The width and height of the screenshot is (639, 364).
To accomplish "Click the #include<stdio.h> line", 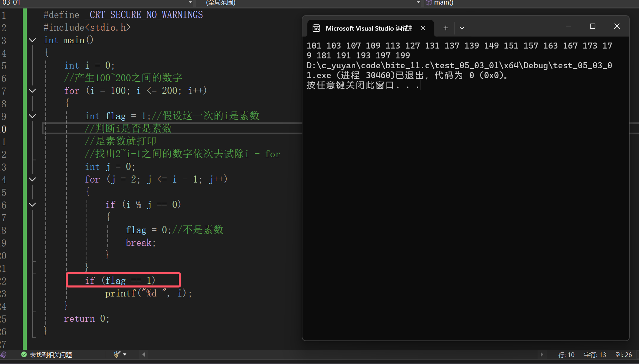I will tap(87, 27).
